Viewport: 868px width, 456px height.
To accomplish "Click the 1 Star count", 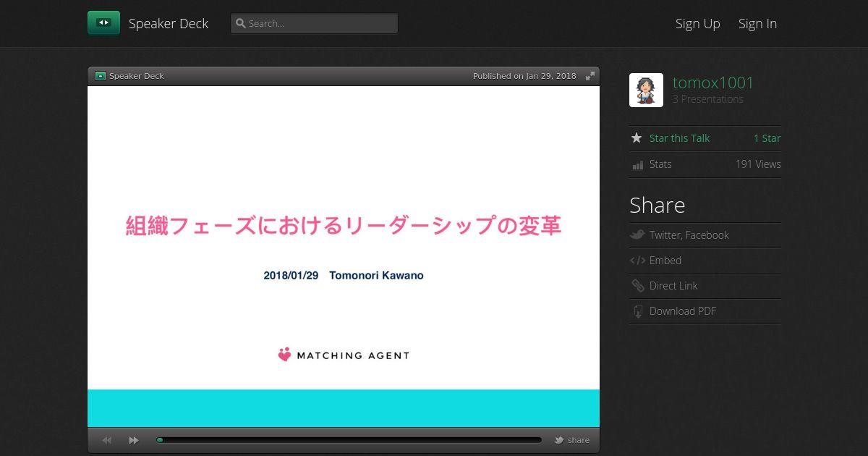I will [x=767, y=138].
